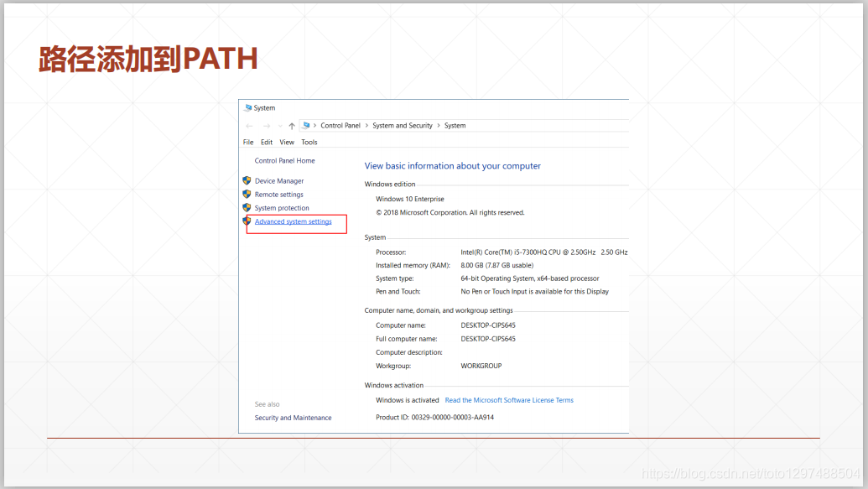Select Control Panel in breadcrumb
Image resolution: width=868 pixels, height=489 pixels.
coord(340,126)
